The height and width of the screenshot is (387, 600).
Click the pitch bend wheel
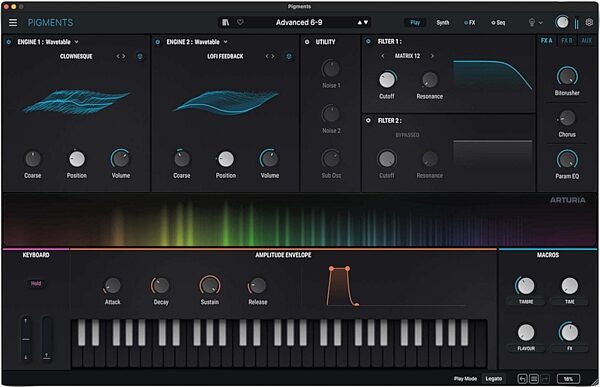(x=26, y=339)
